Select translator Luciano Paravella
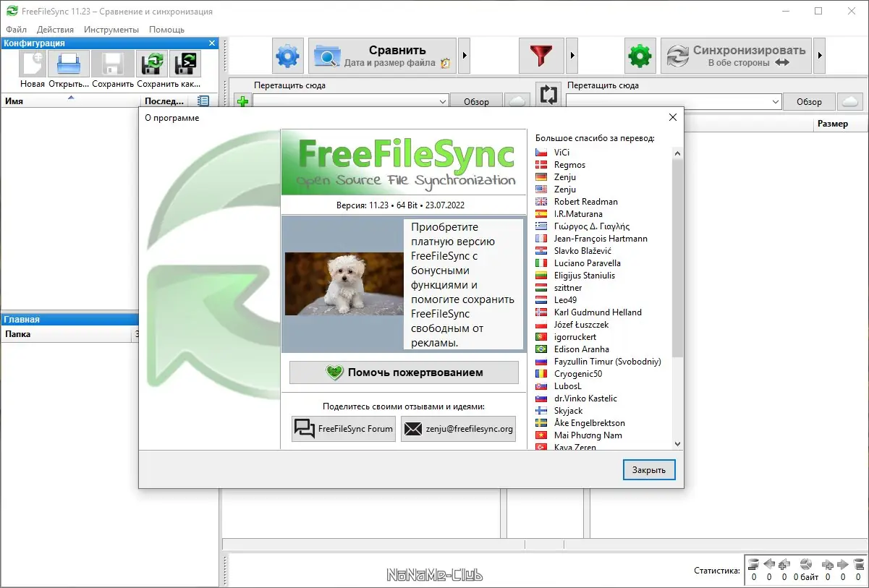Viewport: 869px width, 588px height. pos(587,263)
